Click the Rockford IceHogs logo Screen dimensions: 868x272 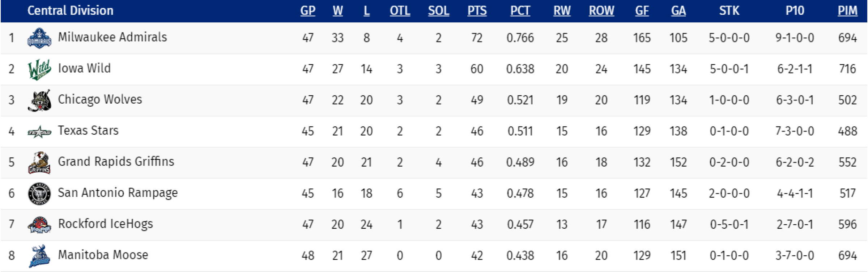39,225
